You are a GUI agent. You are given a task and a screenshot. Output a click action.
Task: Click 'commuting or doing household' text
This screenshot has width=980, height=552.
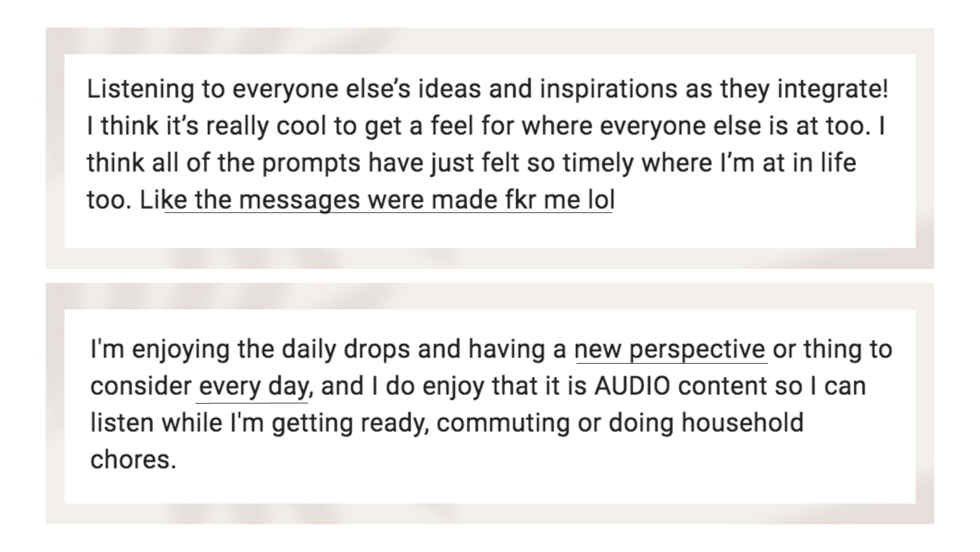tap(620, 423)
